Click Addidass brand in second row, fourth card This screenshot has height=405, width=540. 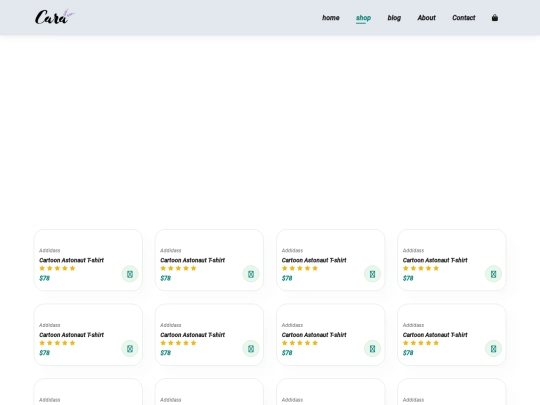click(x=413, y=325)
